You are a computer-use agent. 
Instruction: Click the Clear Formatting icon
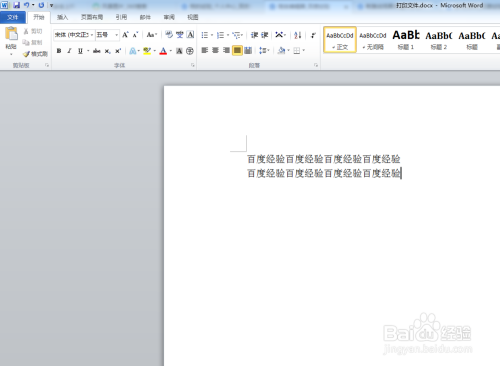pos(169,35)
